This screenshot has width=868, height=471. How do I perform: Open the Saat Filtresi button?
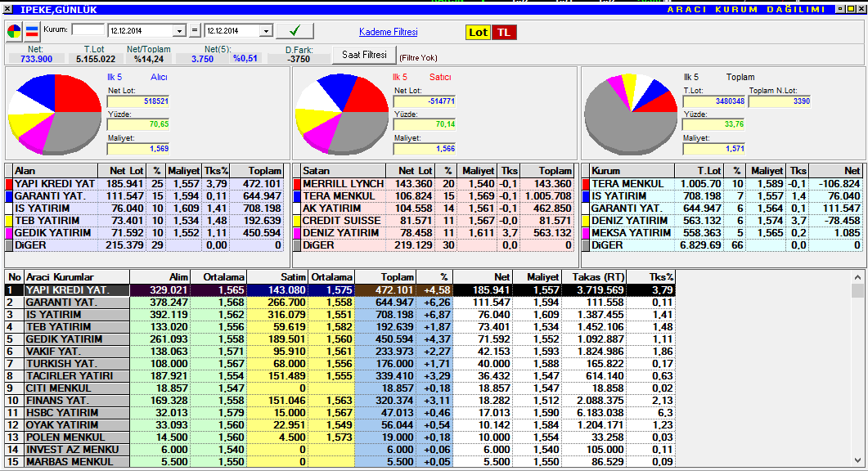point(364,55)
